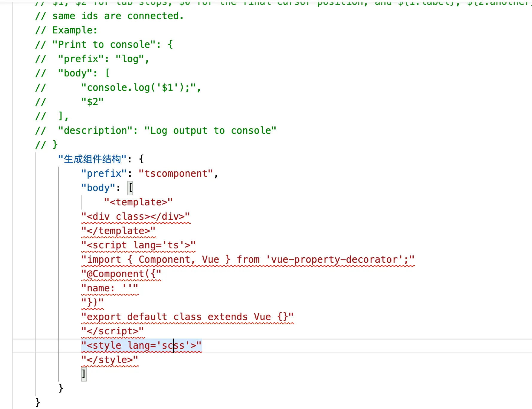Viewport: 532px width, 409px height.
Task: Click the "})" string line
Action: click(92, 302)
